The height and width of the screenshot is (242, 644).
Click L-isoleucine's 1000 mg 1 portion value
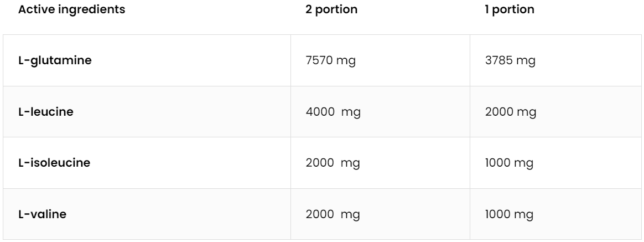click(x=509, y=163)
